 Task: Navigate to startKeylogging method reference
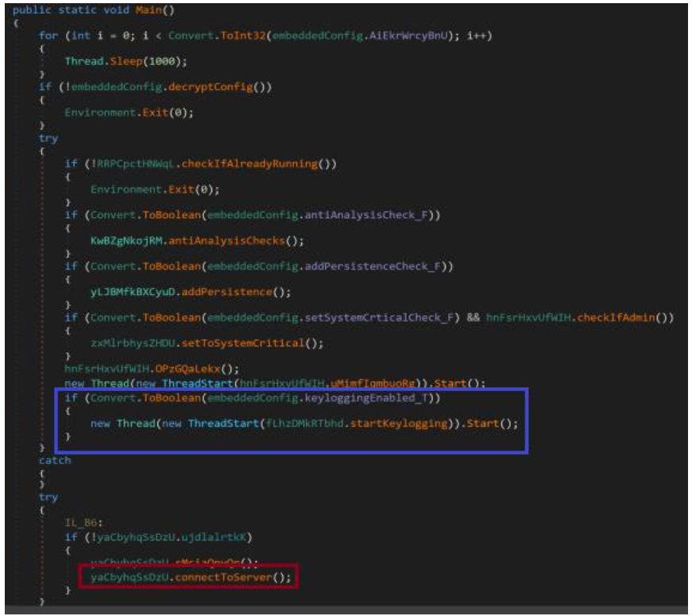403,424
